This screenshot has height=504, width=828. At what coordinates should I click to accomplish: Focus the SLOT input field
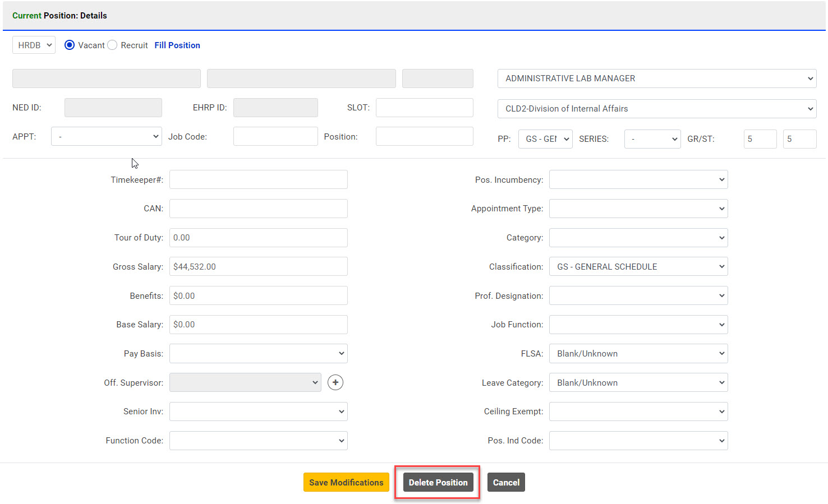(425, 108)
